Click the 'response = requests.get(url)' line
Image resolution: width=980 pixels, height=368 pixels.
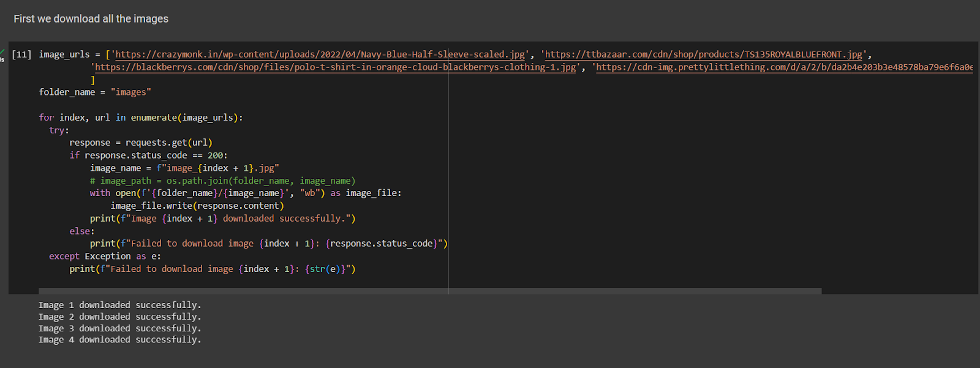pos(141,143)
